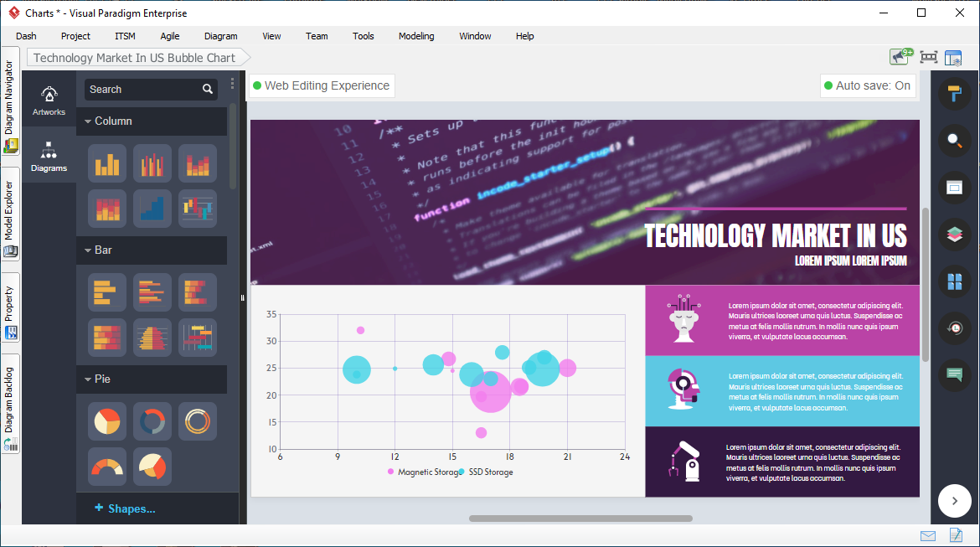Click the Technology Market In US Bubble Chart breadcrumb

pyautogui.click(x=137, y=58)
